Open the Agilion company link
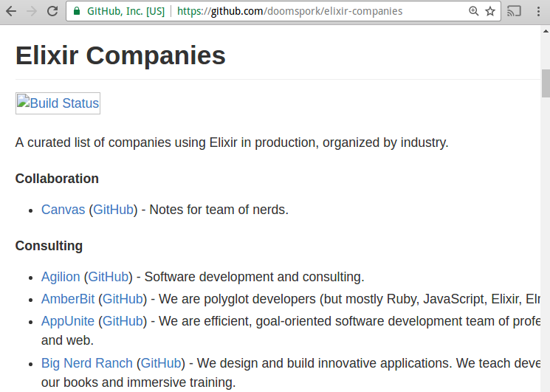 point(61,277)
